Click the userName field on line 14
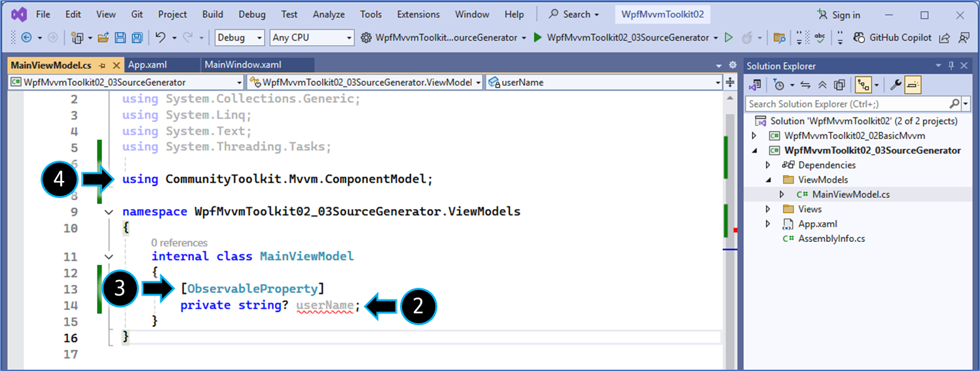 (x=325, y=305)
